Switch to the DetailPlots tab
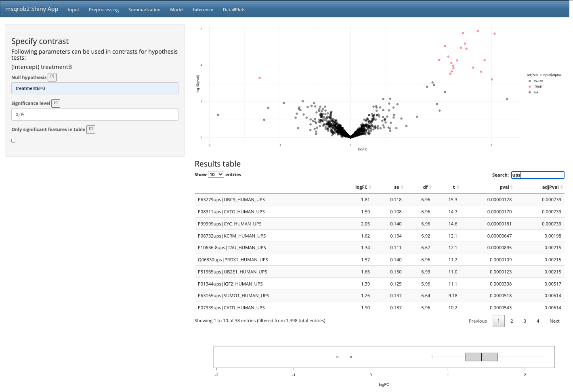Screen dimensions: 573x392 pos(234,10)
